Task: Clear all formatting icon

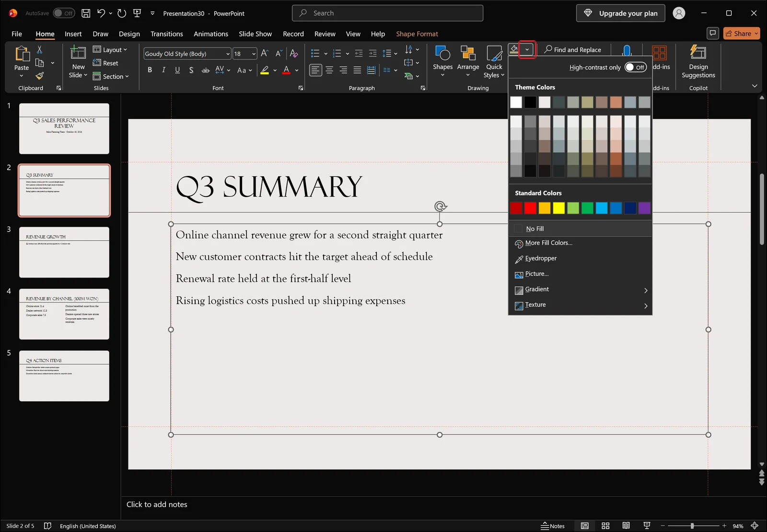Action: coord(294,54)
